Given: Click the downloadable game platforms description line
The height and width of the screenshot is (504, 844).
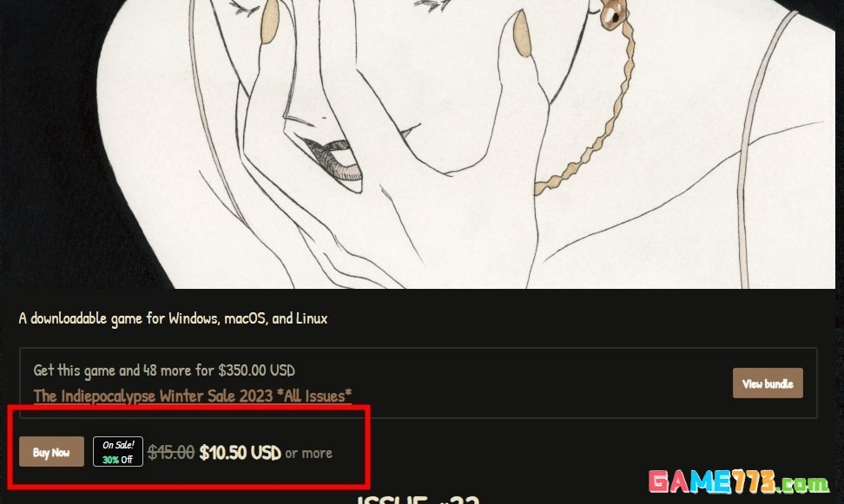Looking at the screenshot, I should pyautogui.click(x=173, y=318).
